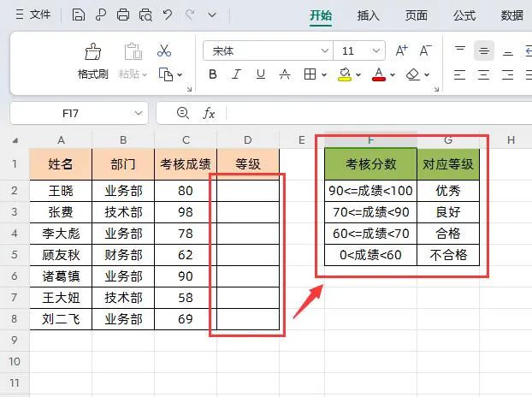Click cell containing 诸葛镇
The width and height of the screenshot is (532, 397).
[x=61, y=276]
